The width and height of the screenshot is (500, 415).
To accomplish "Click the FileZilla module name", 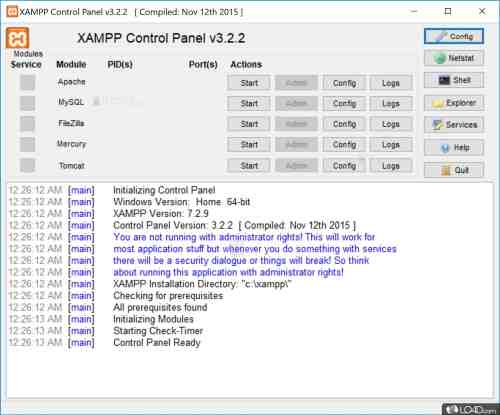I will (71, 123).
